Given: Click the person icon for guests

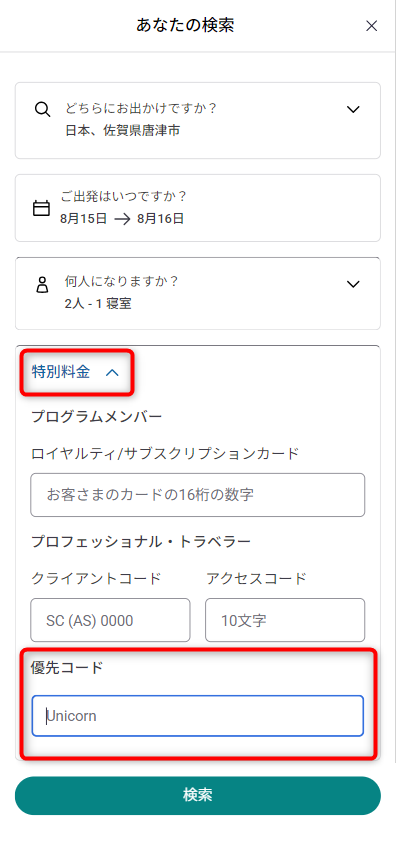Looking at the screenshot, I should [x=42, y=285].
